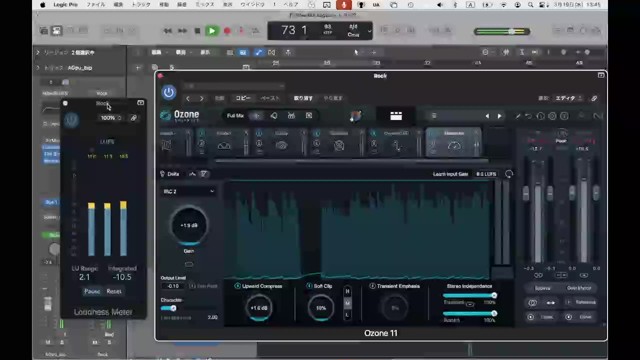
Task: Open the ミックス menu
Action: (204, 5)
